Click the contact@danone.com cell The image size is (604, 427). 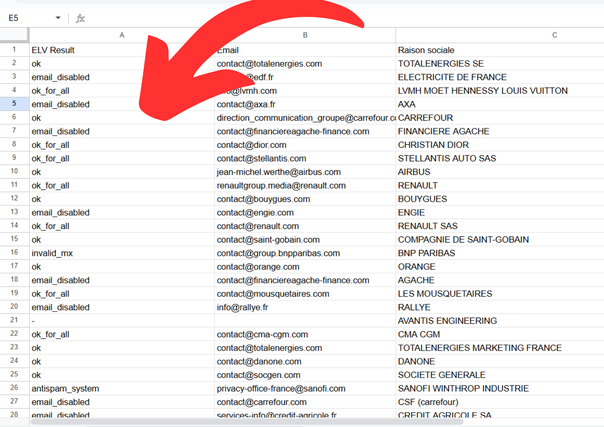tap(305, 361)
